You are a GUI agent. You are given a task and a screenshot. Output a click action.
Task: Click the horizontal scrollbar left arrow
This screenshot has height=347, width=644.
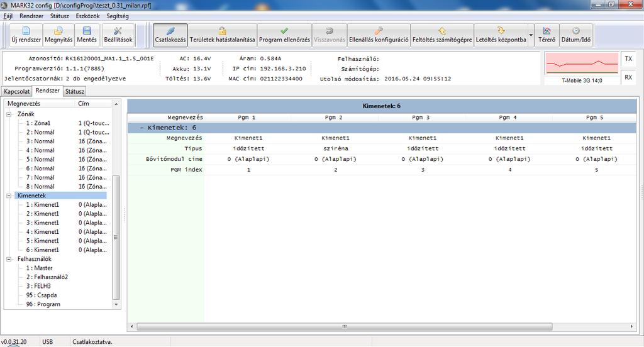tap(132, 326)
